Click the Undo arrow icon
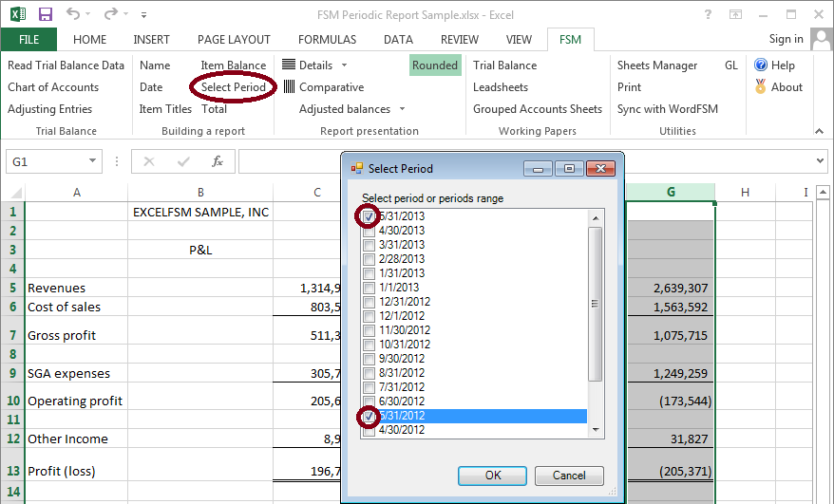This screenshot has height=504, width=834. point(73,14)
